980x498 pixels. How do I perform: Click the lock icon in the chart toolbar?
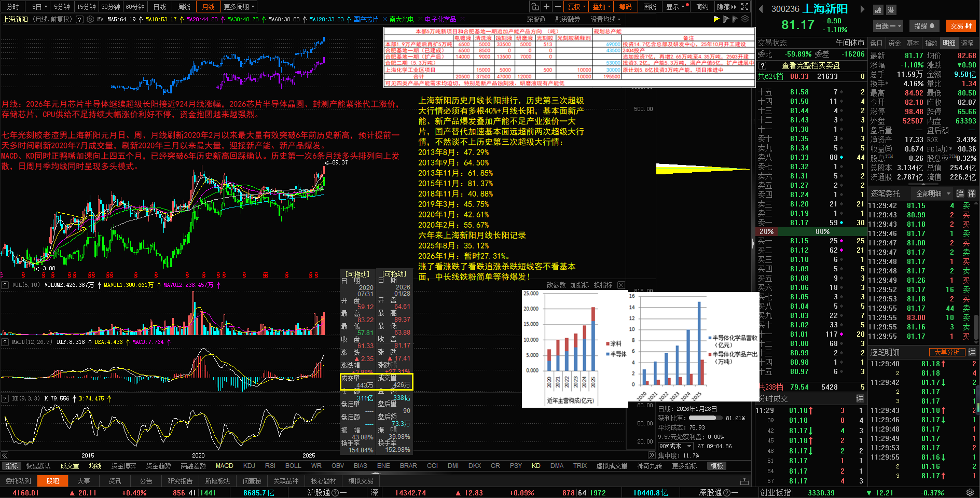point(535,7)
